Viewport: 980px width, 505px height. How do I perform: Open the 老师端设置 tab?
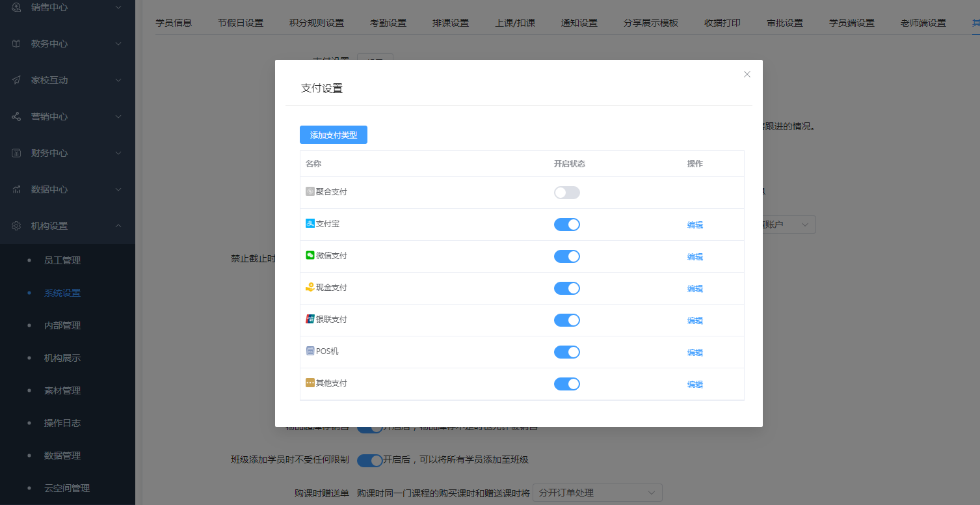[923, 23]
